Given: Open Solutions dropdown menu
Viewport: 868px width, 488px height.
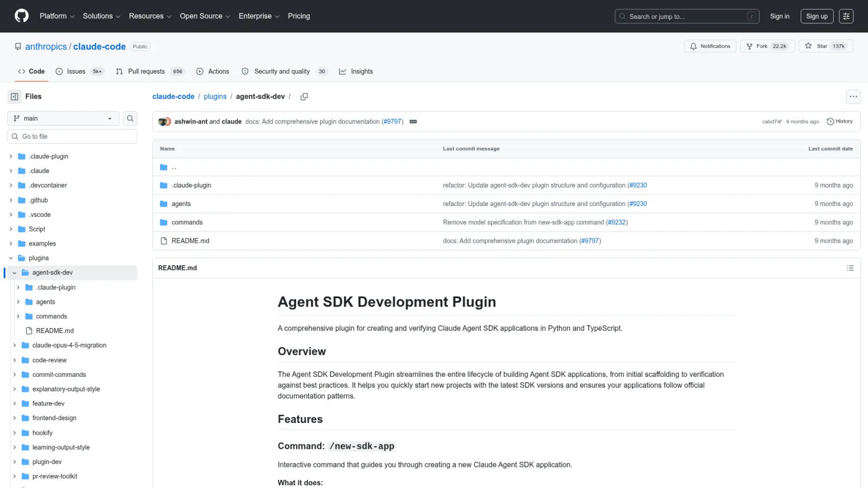Looking at the screenshot, I should tap(101, 16).
